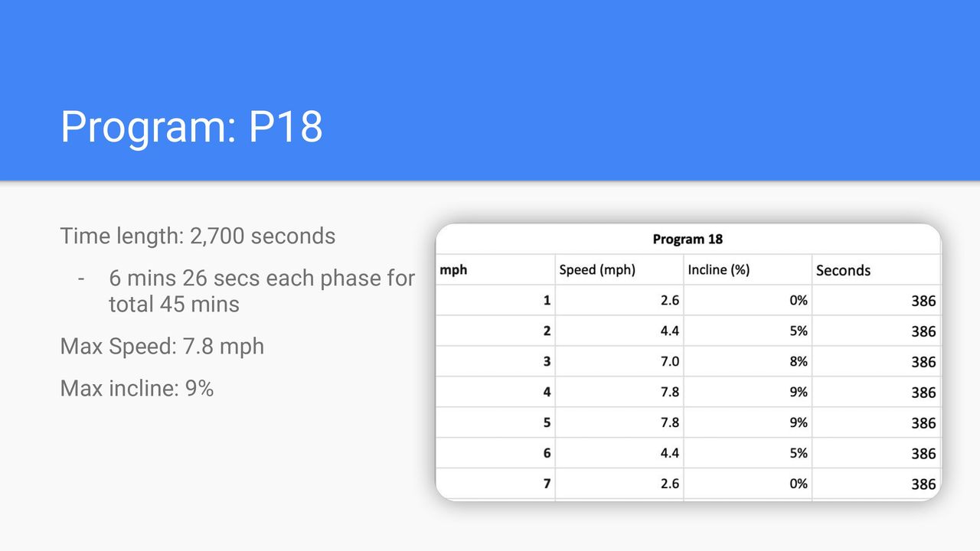
Task: Click the 7.0 speed cell in row 3
Action: (619, 361)
